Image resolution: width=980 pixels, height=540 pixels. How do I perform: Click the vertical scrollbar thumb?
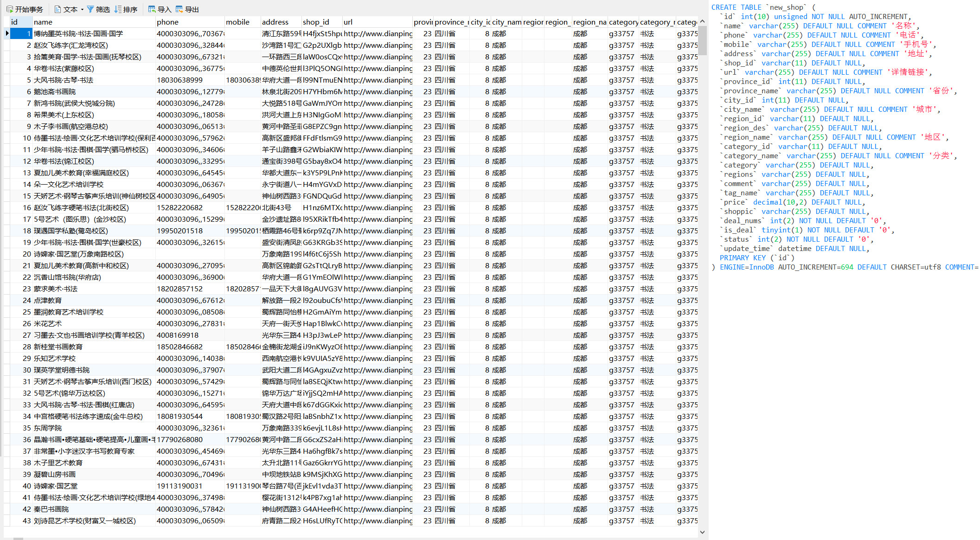pos(702,40)
